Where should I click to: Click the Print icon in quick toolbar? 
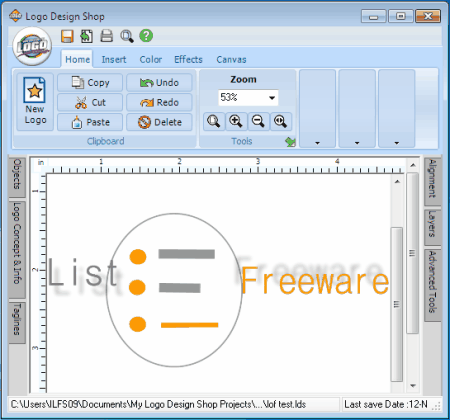[x=107, y=36]
